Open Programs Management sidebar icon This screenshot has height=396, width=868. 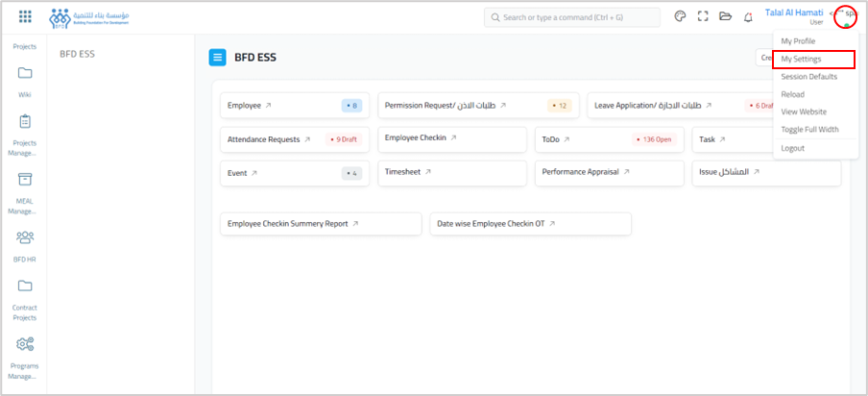(x=25, y=353)
